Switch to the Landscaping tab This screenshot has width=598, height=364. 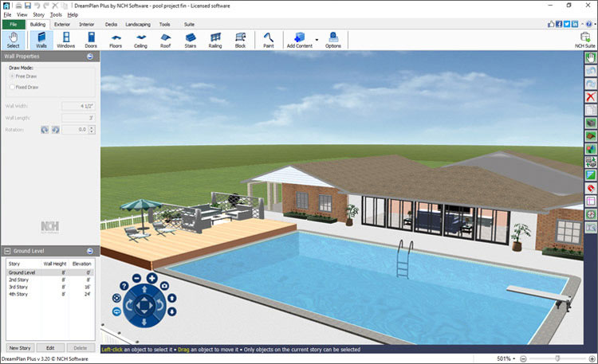137,25
